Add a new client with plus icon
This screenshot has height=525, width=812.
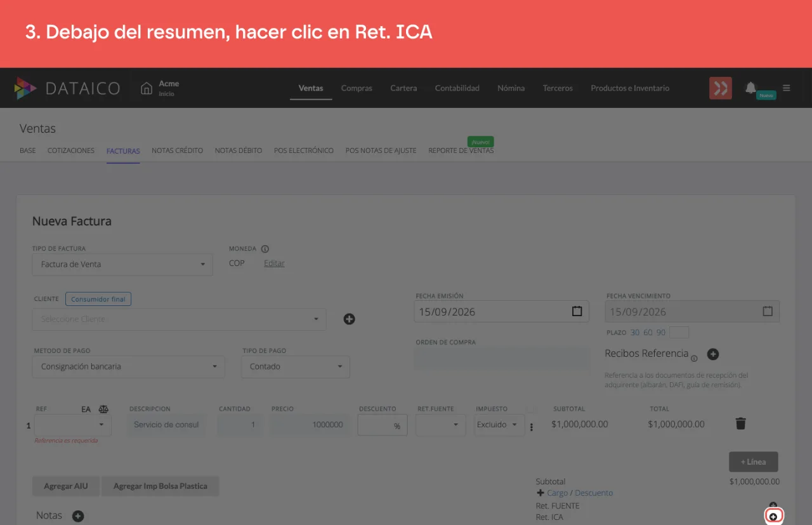[x=349, y=319]
